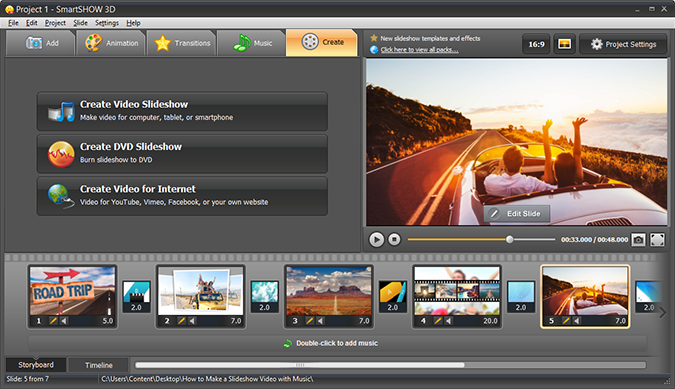675x389 pixels.
Task: Open the Help menu
Action: click(x=133, y=23)
